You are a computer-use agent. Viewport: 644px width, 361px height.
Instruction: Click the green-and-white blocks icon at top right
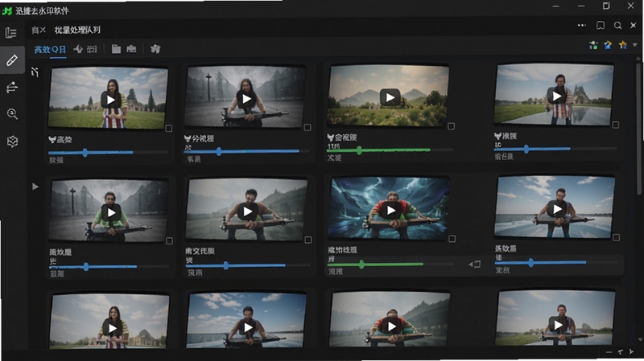click(x=593, y=45)
